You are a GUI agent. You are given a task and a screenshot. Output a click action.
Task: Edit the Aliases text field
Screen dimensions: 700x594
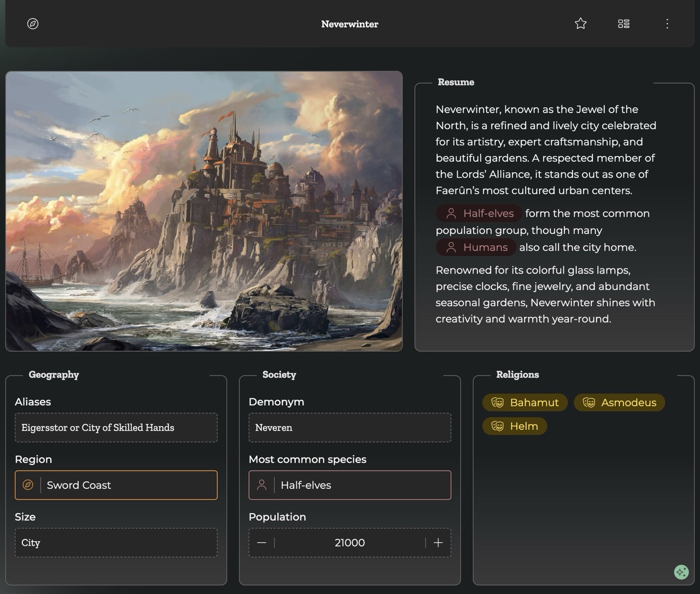click(116, 428)
